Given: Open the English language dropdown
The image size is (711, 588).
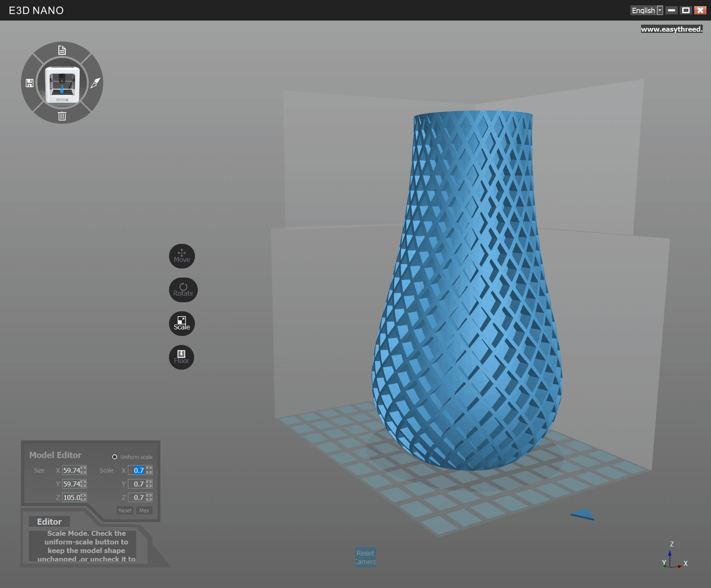Looking at the screenshot, I should 646,10.
